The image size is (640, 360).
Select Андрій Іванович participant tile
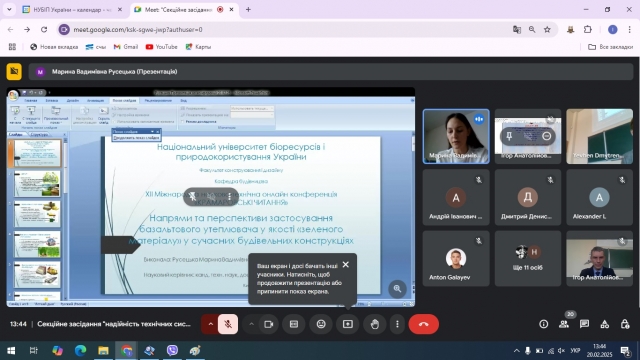tap(456, 198)
